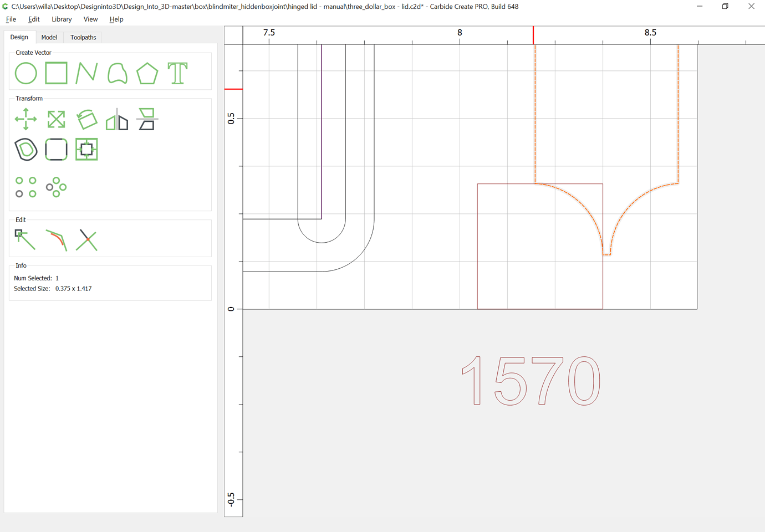Click the Join Vectors icon

(56, 240)
